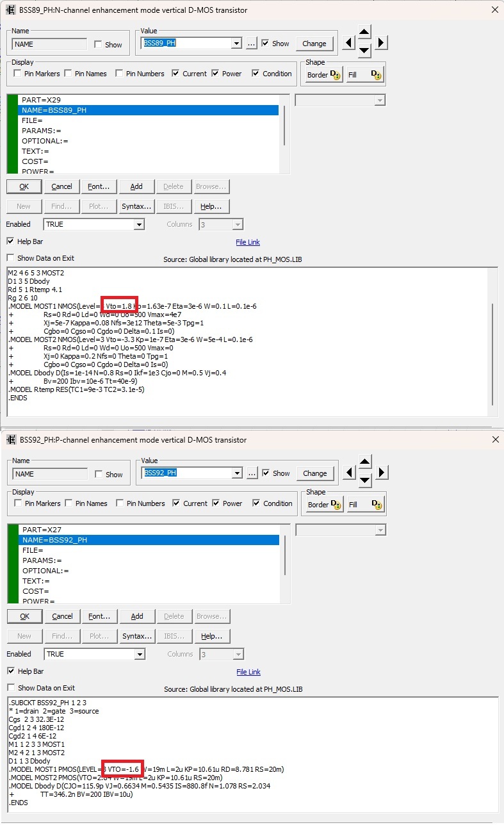Open the ellipsis browse button in BSS92_PH dialog

pos(252,473)
